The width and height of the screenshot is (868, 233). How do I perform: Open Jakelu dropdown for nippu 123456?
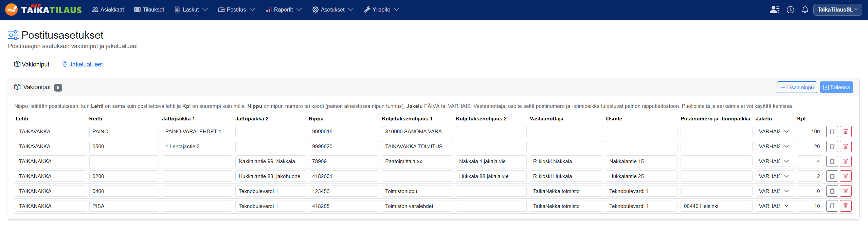coord(775,191)
